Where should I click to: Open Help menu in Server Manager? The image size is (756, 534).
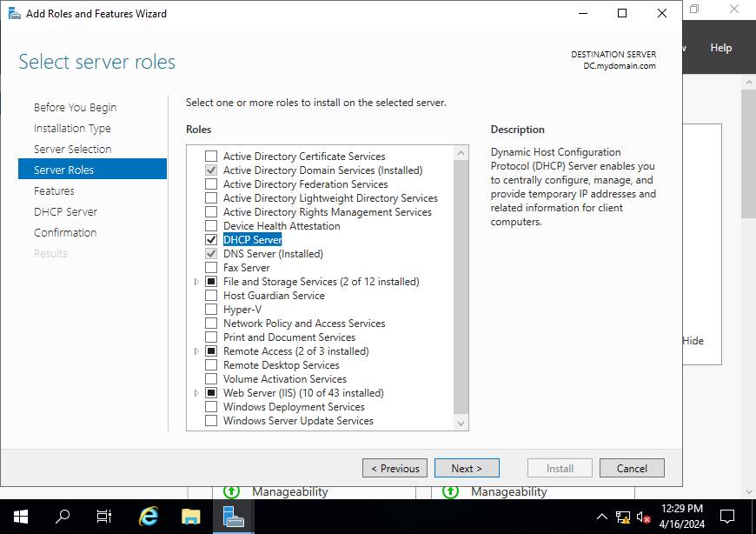(720, 48)
